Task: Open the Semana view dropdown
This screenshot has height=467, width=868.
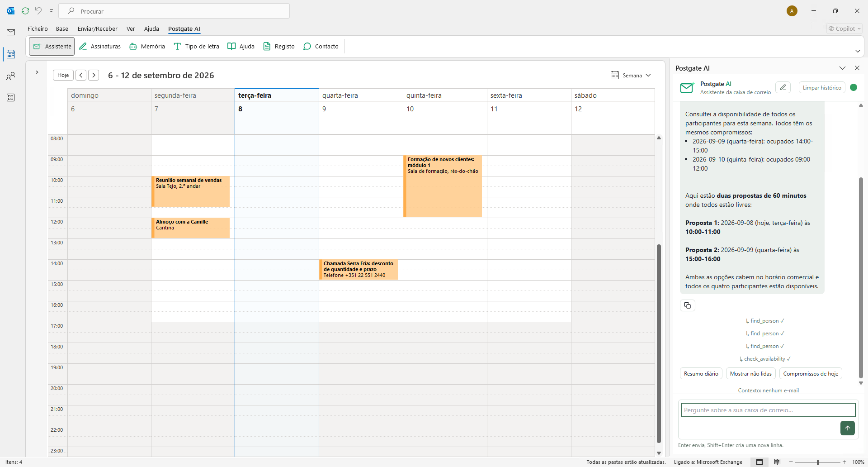Action: pyautogui.click(x=631, y=75)
